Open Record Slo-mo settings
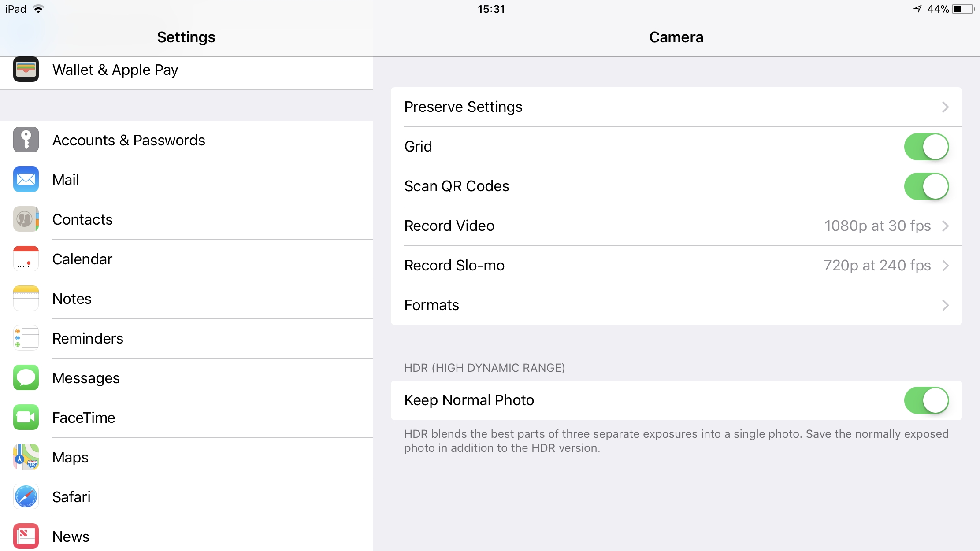Screen dimensions: 980x551 [676, 265]
